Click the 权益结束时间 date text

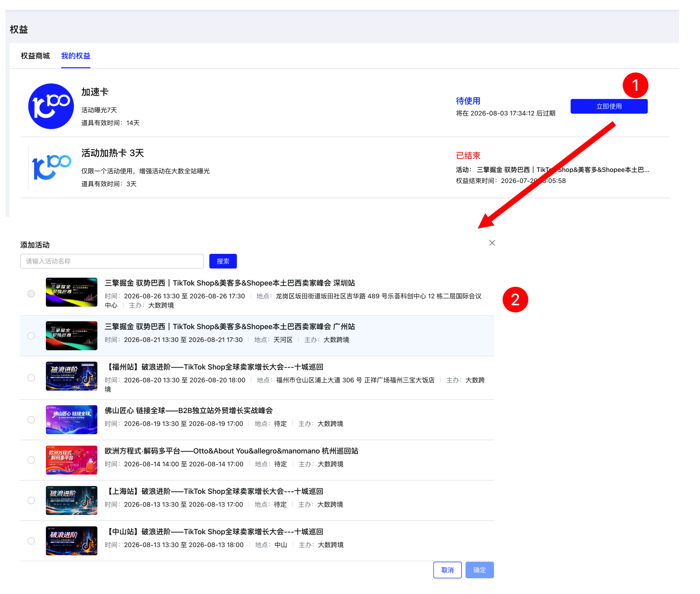[x=511, y=181]
